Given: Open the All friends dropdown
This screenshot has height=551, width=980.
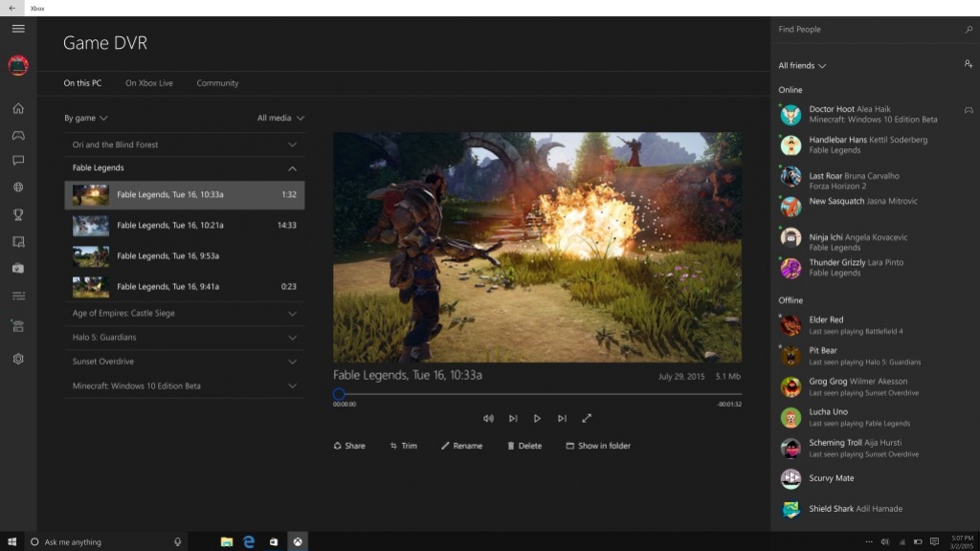Looking at the screenshot, I should click(803, 65).
